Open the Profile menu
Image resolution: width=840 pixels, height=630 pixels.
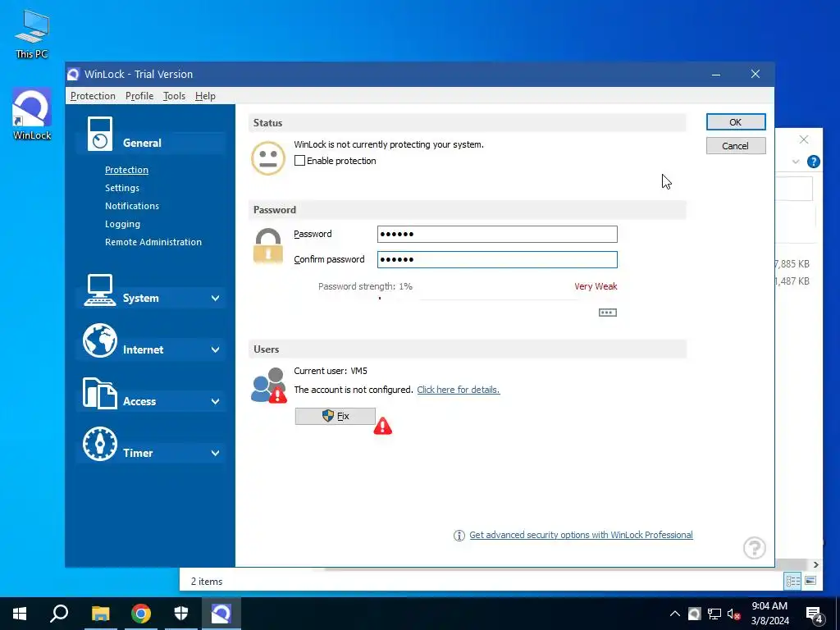[x=139, y=96]
